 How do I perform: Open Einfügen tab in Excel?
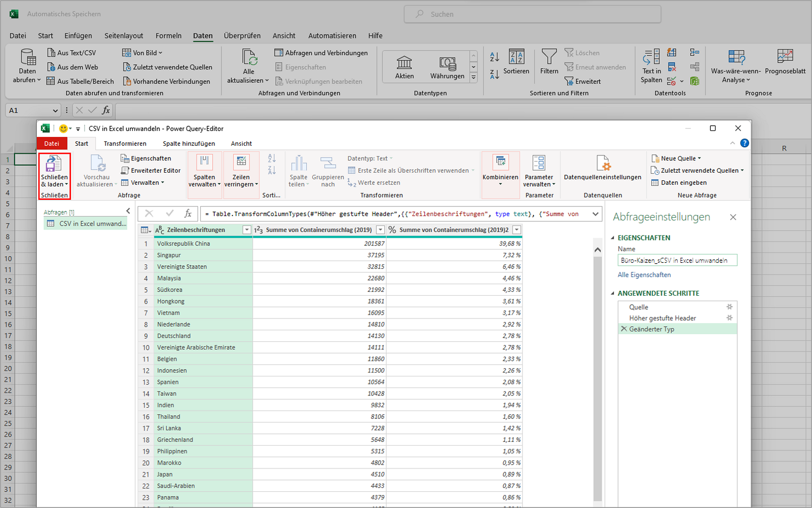(x=78, y=36)
